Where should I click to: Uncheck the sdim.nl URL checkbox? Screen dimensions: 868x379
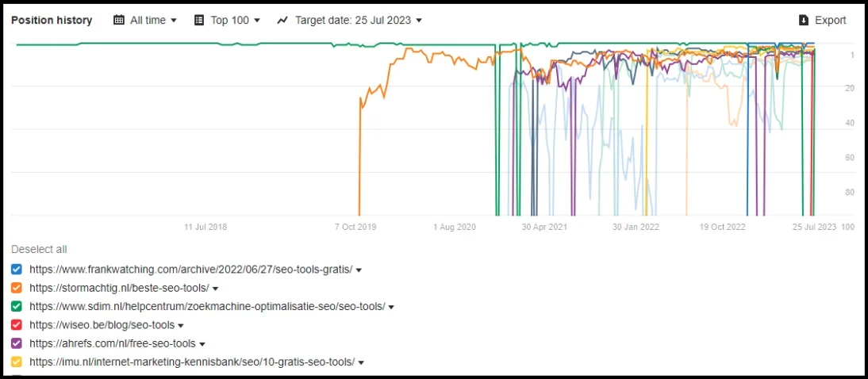coord(17,307)
